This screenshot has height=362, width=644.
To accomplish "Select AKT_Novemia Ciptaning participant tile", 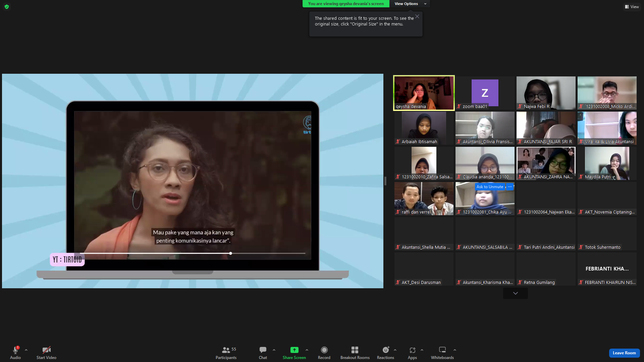I will coord(607,198).
